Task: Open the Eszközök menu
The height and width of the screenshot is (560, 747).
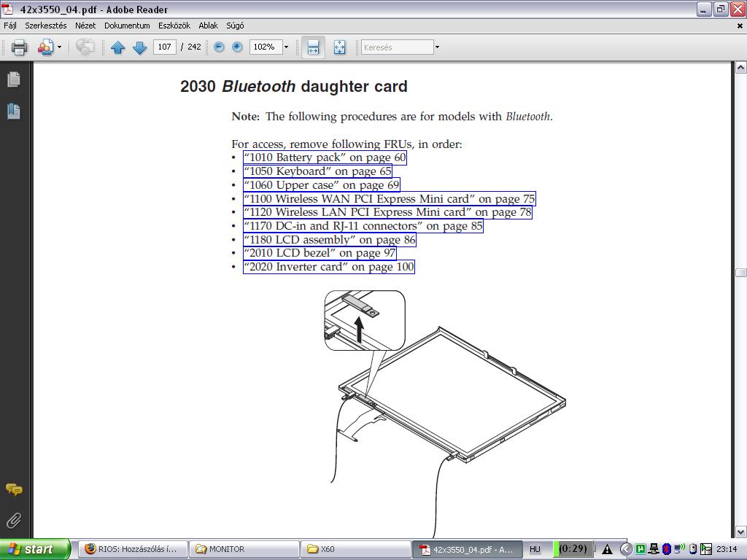Action: click(x=174, y=26)
